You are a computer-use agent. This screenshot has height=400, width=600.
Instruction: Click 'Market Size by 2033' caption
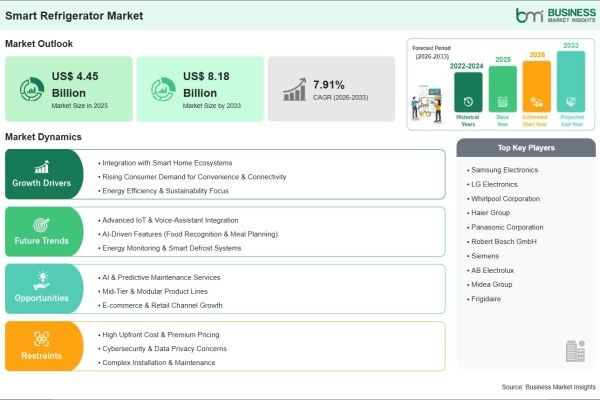[212, 106]
